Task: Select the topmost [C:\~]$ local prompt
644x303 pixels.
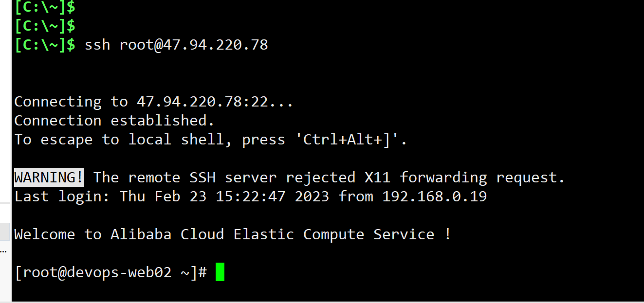Action: [45, 7]
